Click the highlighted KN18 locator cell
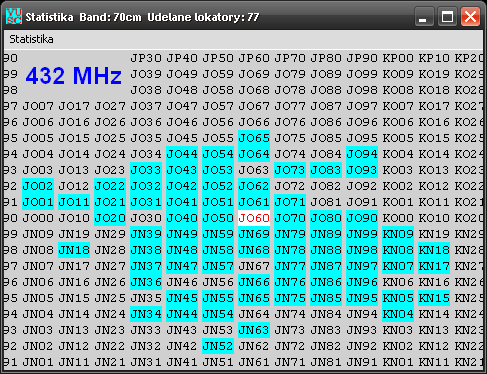This screenshot has width=487, height=374. (x=434, y=250)
